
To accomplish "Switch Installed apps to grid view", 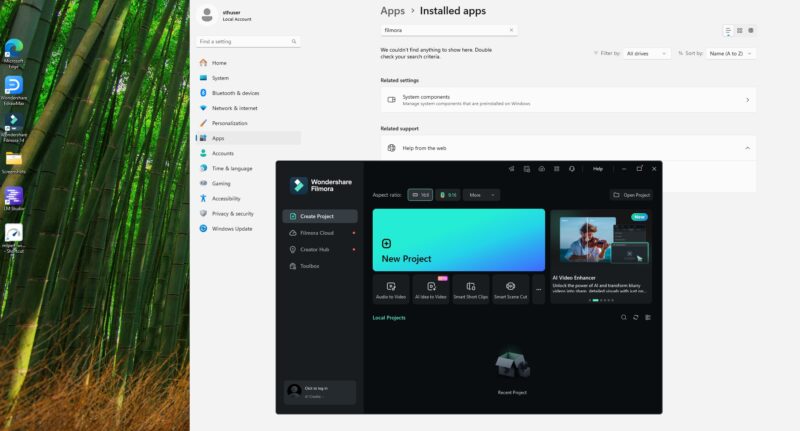I will click(x=739, y=31).
